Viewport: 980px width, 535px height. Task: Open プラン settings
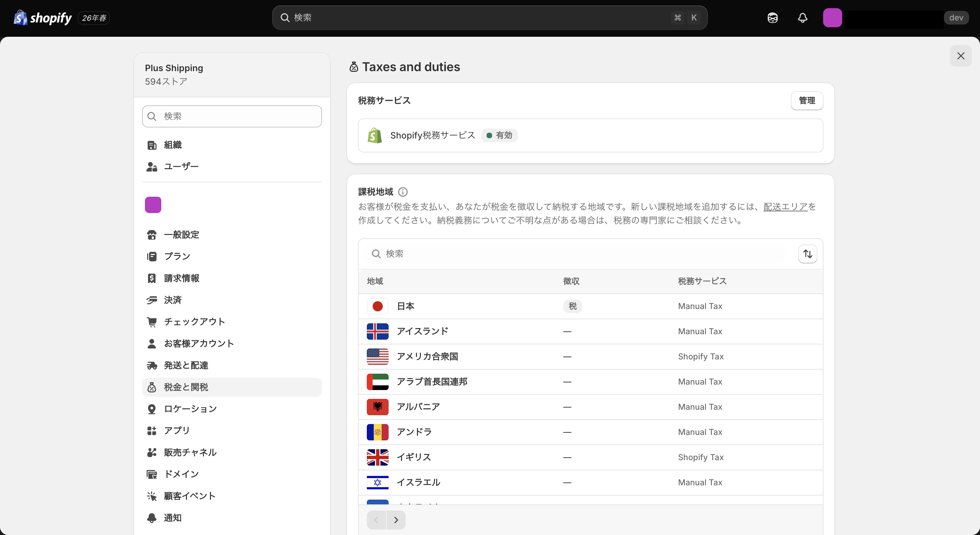tap(232, 257)
